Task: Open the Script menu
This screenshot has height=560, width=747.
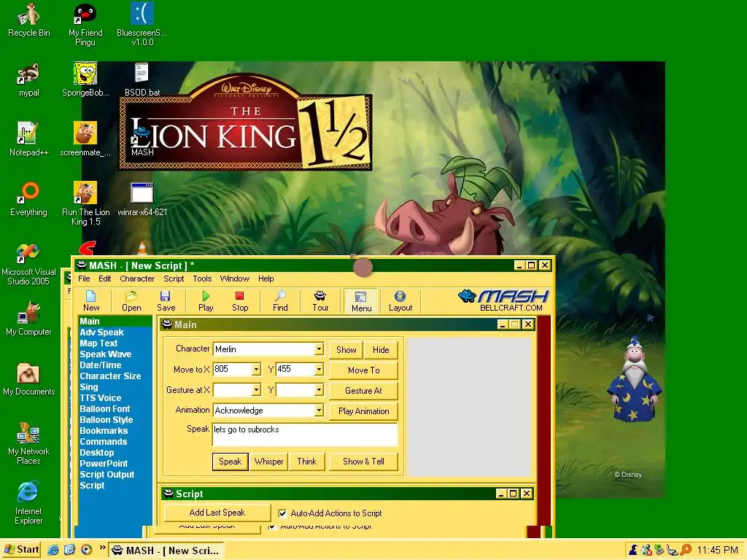Action: point(174,279)
